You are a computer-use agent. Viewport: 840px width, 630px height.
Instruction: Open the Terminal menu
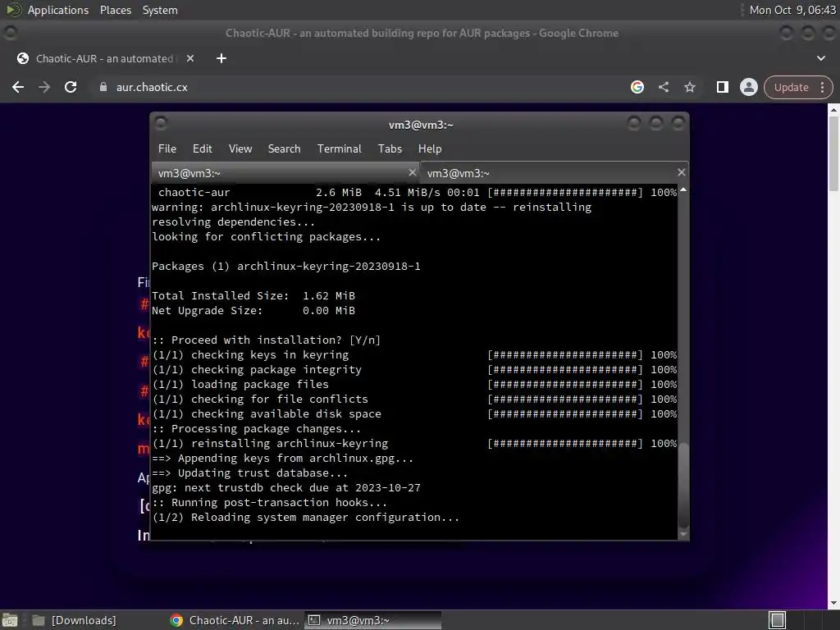pyautogui.click(x=339, y=149)
